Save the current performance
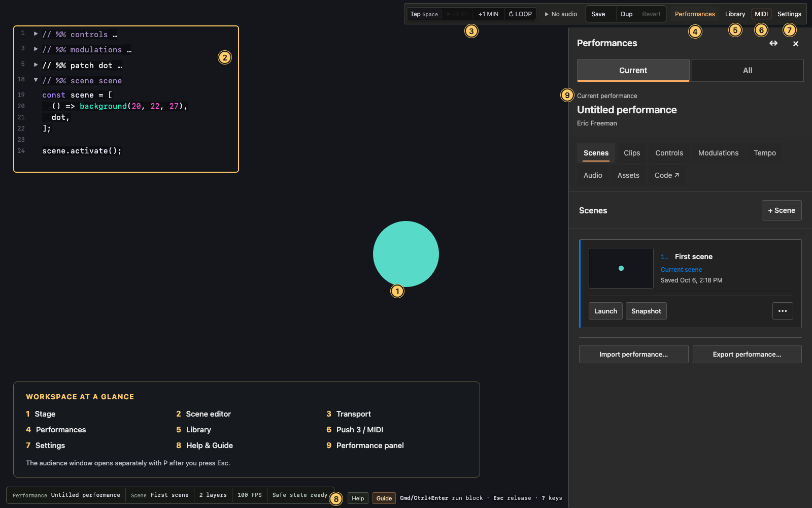This screenshot has width=812, height=508. click(598, 14)
